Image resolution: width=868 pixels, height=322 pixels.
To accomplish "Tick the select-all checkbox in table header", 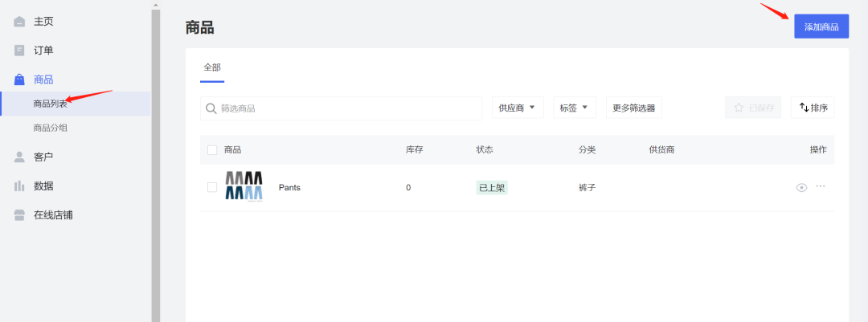I will (x=212, y=150).
